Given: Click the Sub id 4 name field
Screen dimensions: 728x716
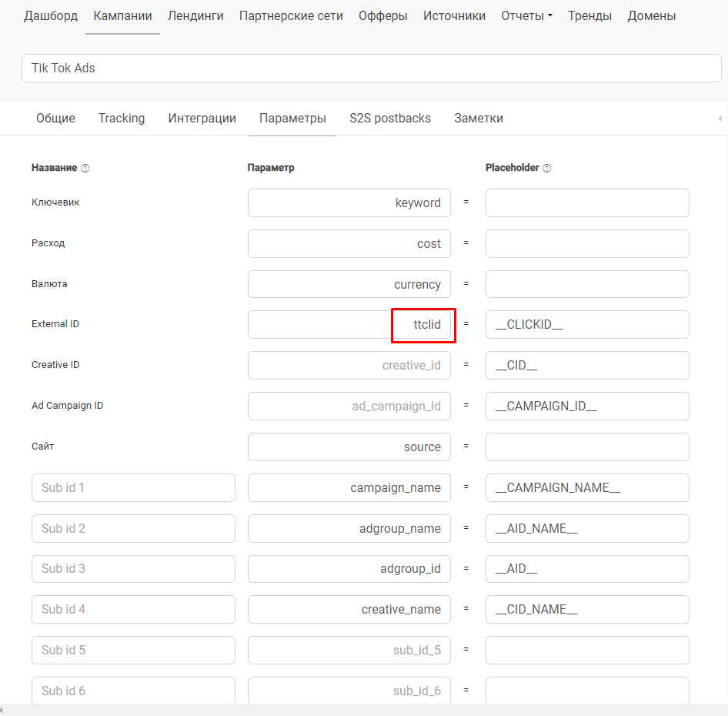Looking at the screenshot, I should tap(133, 609).
